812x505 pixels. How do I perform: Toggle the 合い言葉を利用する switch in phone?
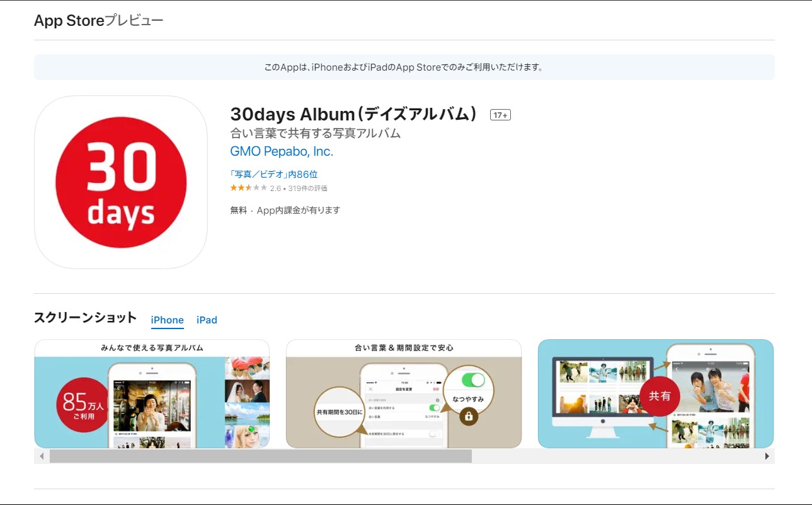point(435,408)
